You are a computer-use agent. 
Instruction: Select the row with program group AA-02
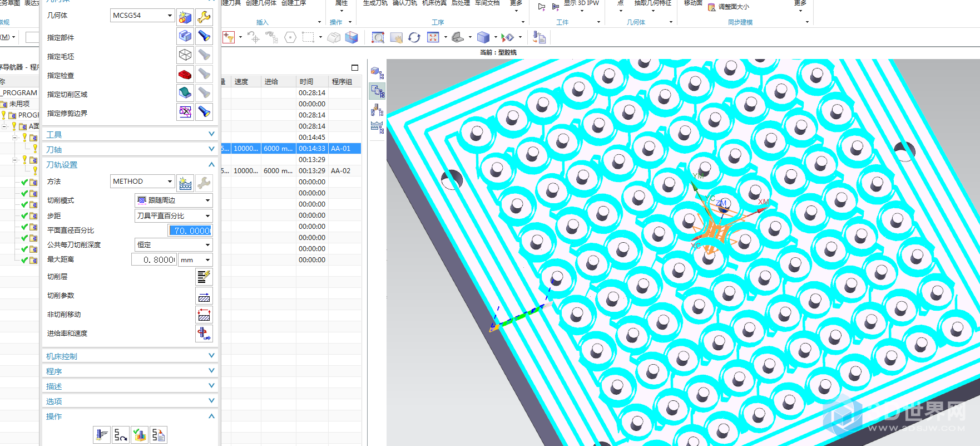click(291, 171)
